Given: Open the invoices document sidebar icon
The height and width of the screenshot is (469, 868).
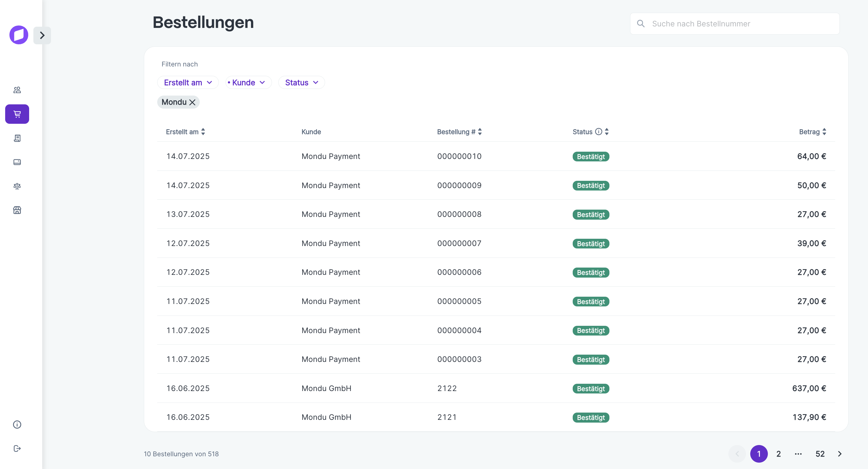Looking at the screenshot, I should [17, 138].
